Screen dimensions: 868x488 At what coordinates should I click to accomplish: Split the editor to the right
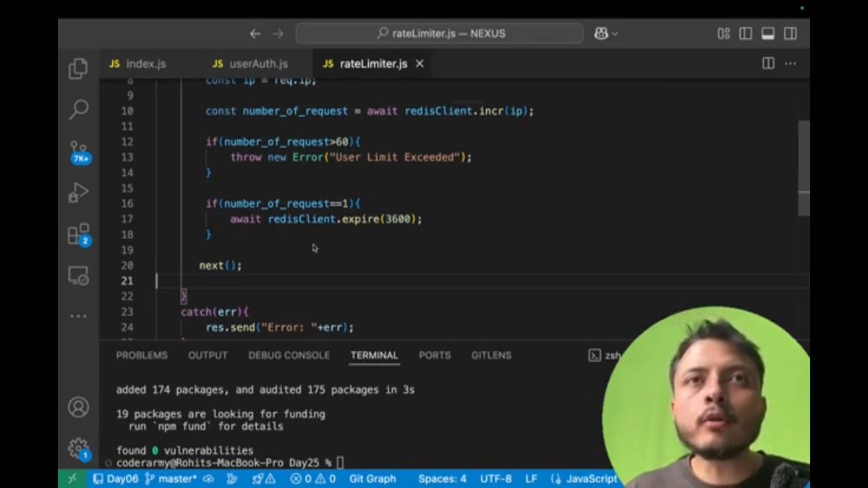768,64
